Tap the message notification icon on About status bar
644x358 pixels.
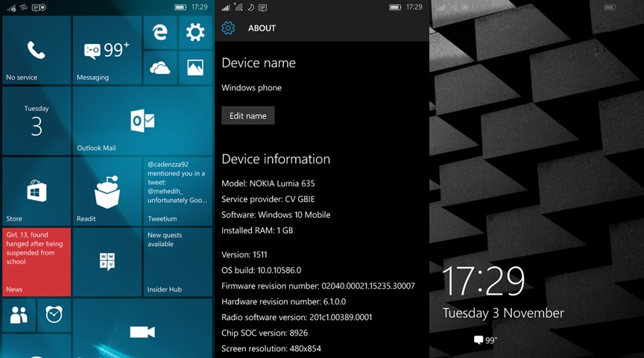pyautogui.click(x=263, y=7)
